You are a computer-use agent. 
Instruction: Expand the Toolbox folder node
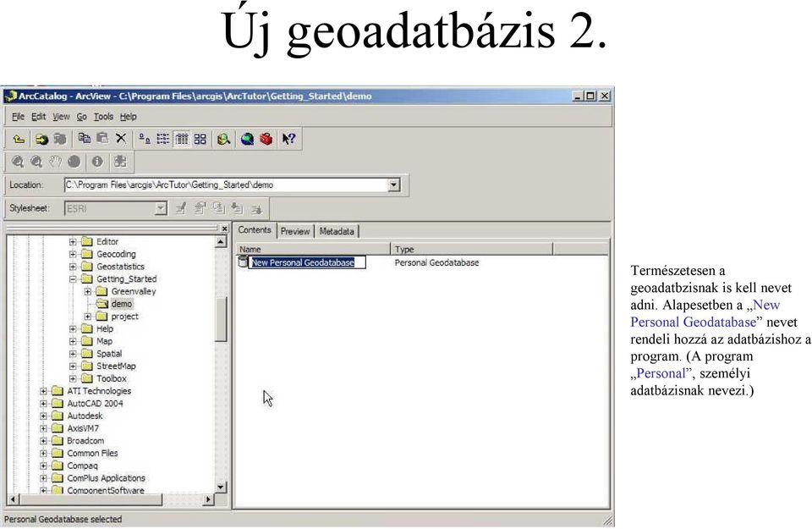[73, 378]
